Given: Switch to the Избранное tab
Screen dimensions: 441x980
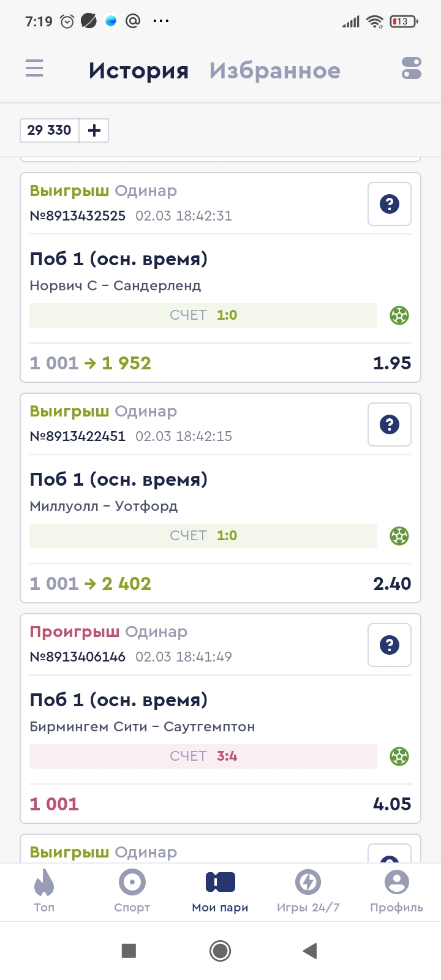Looking at the screenshot, I should [x=274, y=71].
